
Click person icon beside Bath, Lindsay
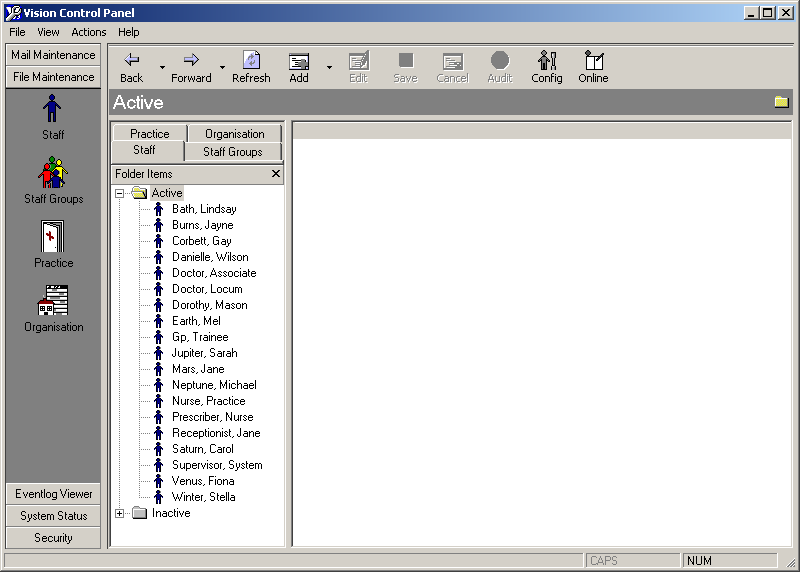point(159,209)
